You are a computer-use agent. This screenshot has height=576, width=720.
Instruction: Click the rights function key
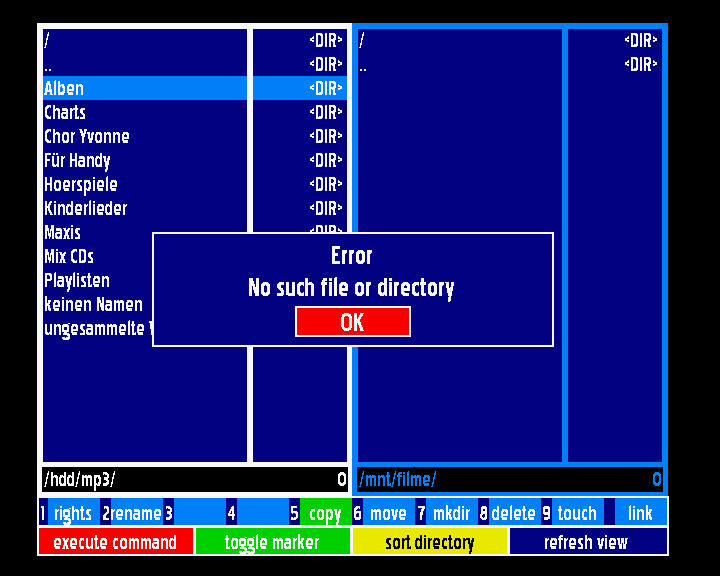(72, 513)
